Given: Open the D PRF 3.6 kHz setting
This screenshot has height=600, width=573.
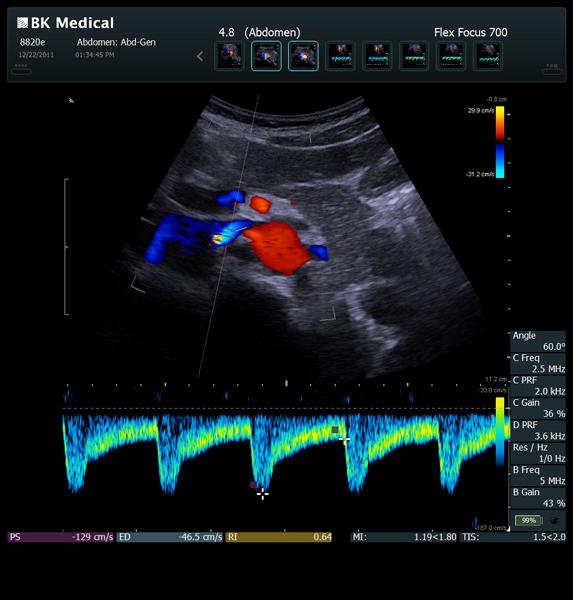Looking at the screenshot, I should [538, 431].
